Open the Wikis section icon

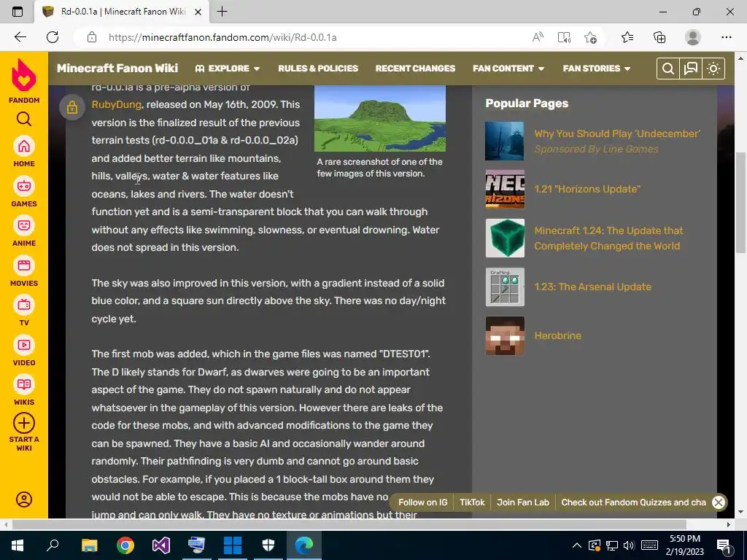[24, 384]
